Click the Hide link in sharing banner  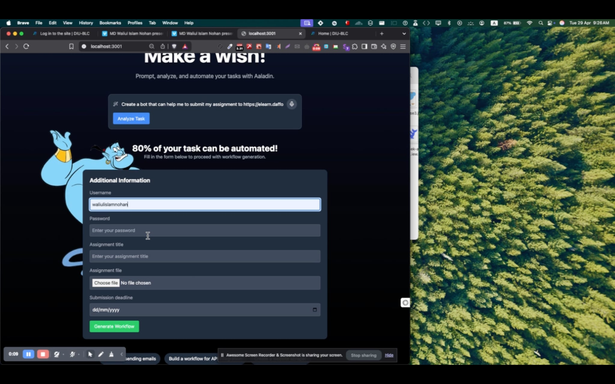click(x=389, y=355)
